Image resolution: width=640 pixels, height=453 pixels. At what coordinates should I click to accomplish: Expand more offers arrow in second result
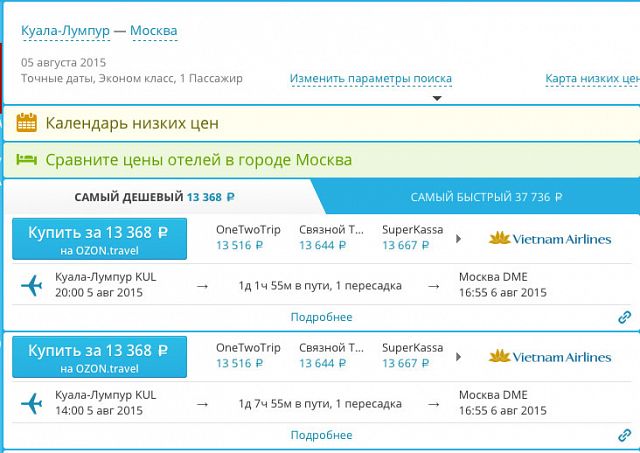pyautogui.click(x=459, y=357)
